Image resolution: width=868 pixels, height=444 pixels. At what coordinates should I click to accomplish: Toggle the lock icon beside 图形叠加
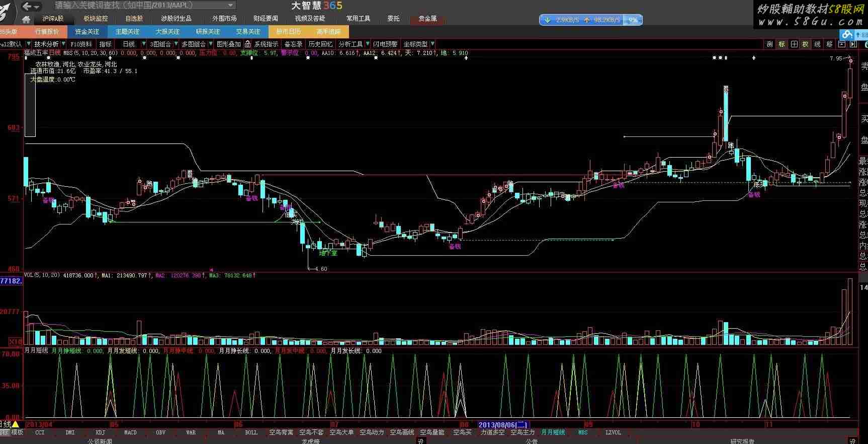(247, 44)
